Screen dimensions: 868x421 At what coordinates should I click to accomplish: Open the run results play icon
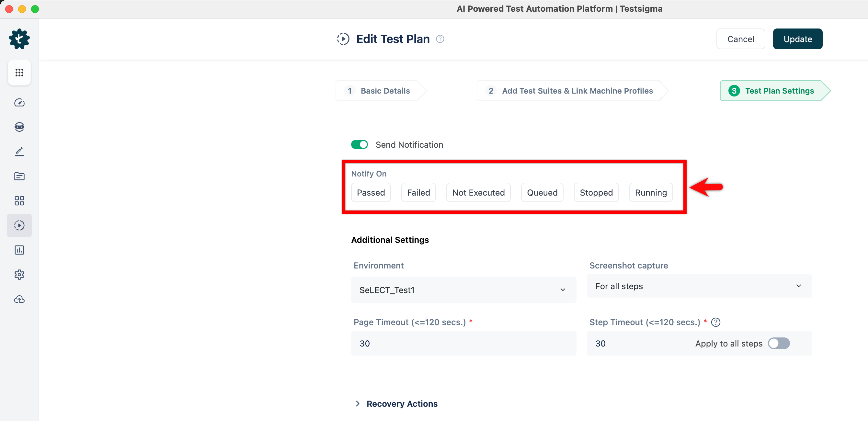tap(19, 225)
